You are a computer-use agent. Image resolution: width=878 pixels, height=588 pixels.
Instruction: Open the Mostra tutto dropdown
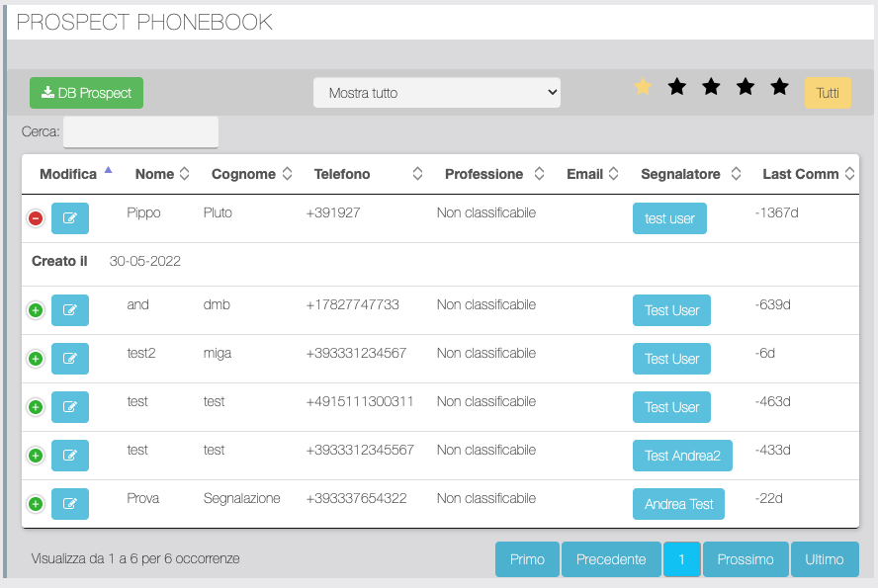coord(436,93)
